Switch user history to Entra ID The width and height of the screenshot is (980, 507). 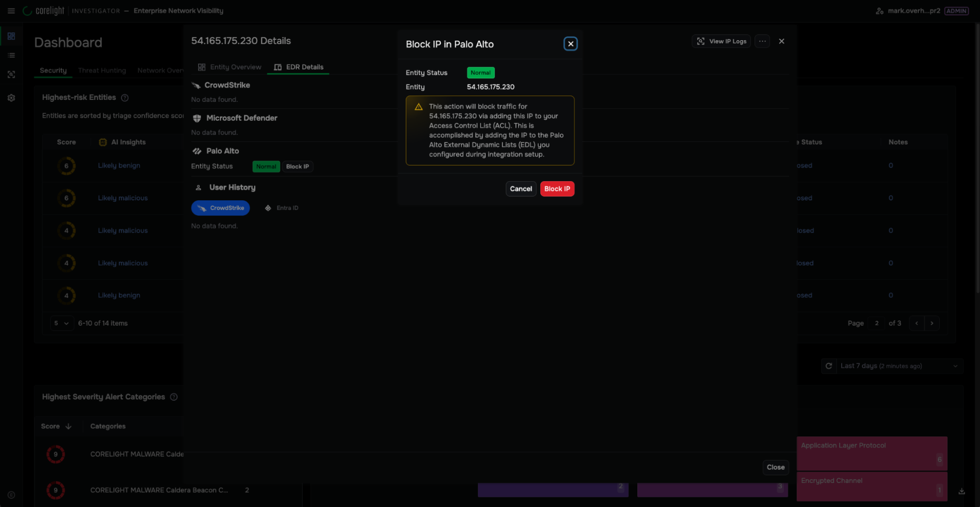[x=282, y=208]
